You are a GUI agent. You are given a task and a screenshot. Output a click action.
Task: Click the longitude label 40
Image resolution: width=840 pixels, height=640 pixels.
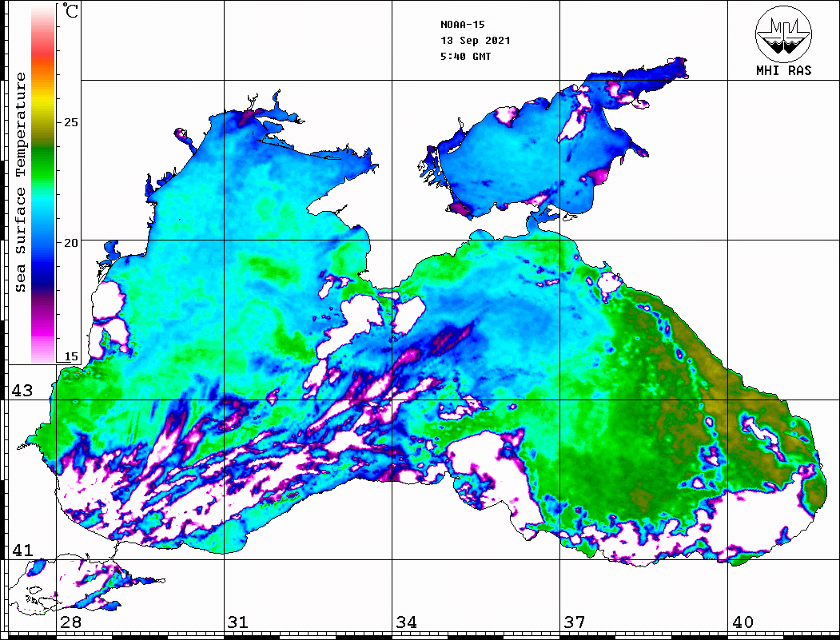pyautogui.click(x=742, y=622)
